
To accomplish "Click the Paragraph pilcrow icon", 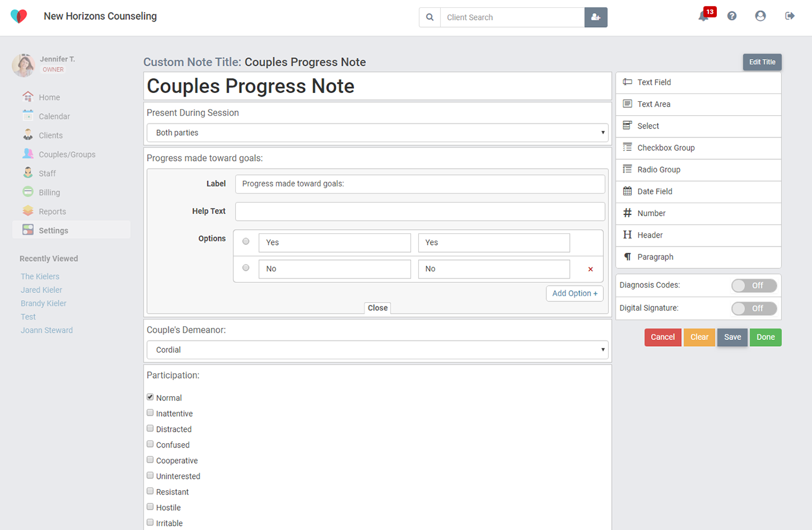I will (x=628, y=256).
